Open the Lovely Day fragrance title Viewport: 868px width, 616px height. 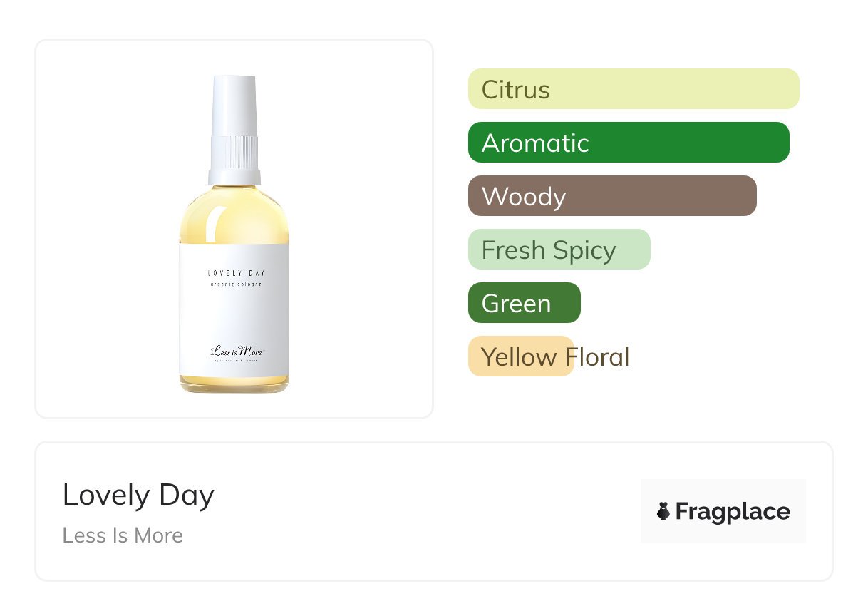coord(138,495)
